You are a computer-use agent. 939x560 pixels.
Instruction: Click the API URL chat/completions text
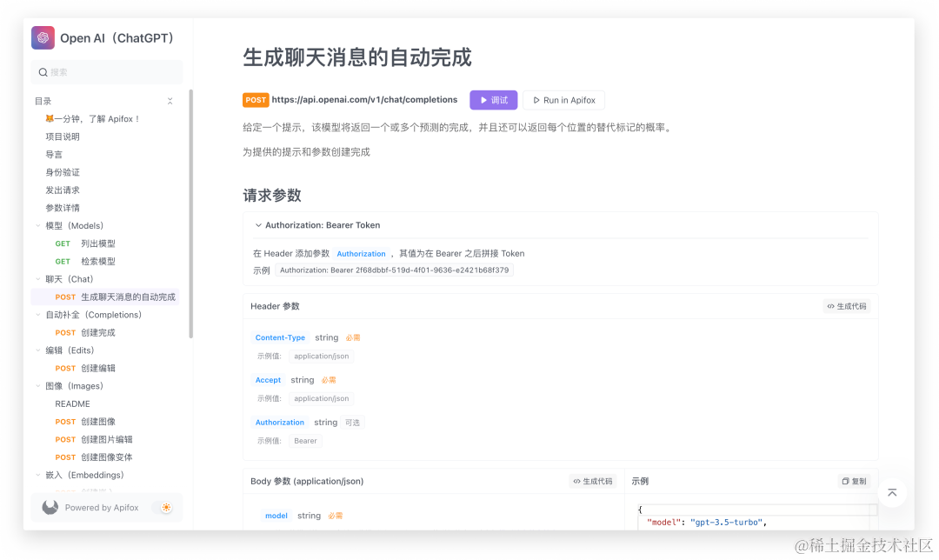pos(364,99)
